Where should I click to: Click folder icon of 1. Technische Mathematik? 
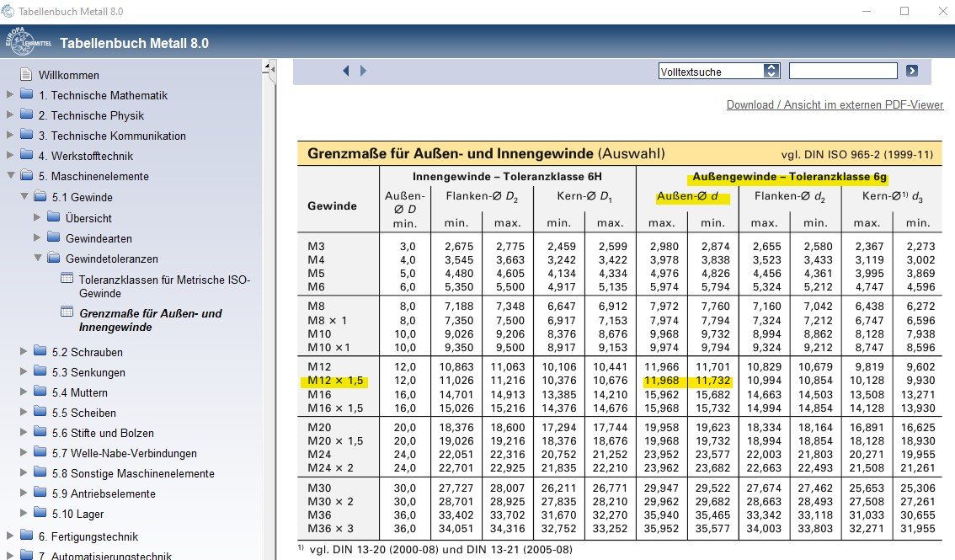pyautogui.click(x=26, y=94)
